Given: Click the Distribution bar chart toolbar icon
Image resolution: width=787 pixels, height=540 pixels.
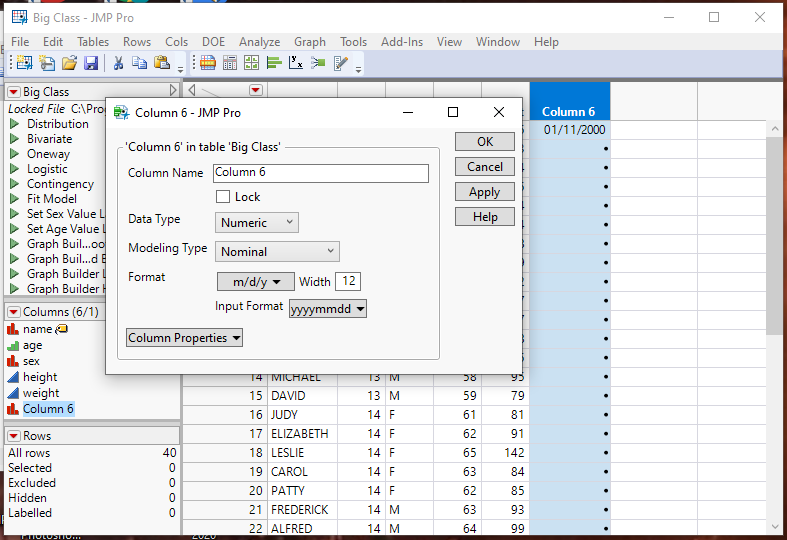Looking at the screenshot, I should [273, 63].
